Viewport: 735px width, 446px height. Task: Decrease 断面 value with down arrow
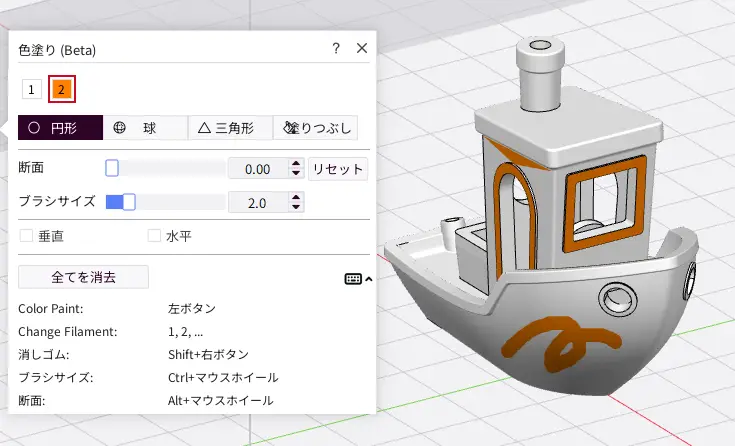295,174
